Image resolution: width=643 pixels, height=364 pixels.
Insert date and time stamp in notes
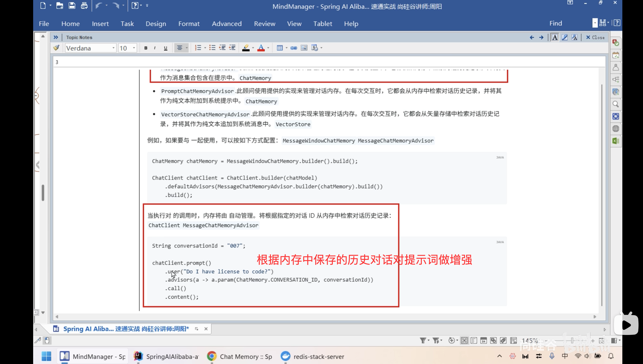pos(315,48)
